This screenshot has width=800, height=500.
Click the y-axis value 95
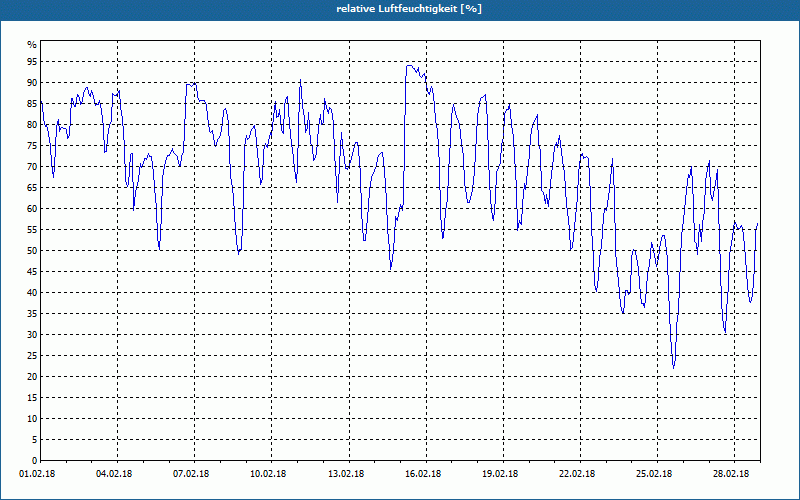[32, 62]
